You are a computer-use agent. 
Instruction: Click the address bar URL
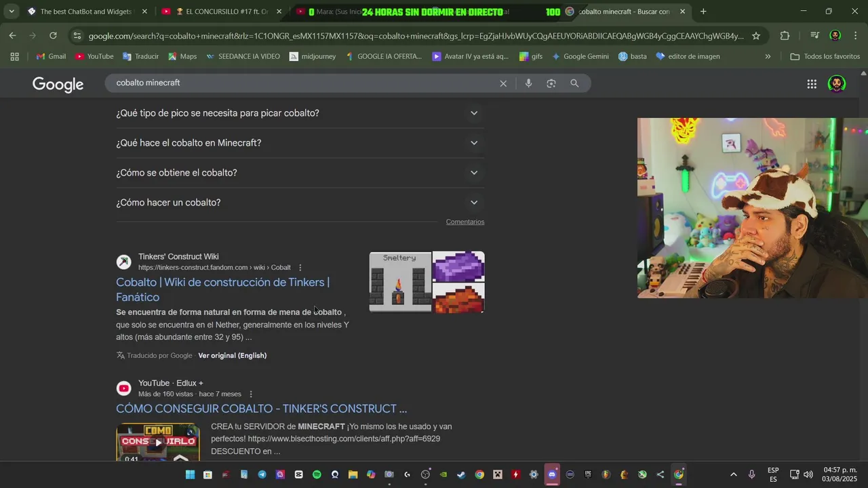pos(415,36)
